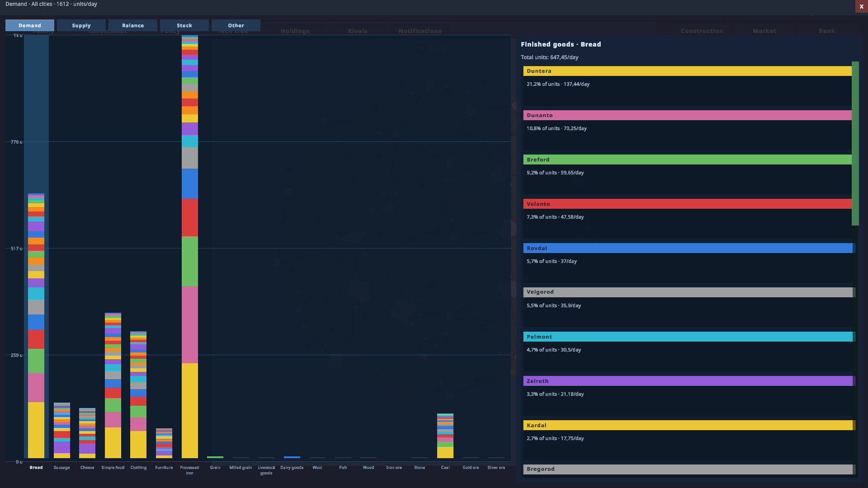Click the green city list scrollbar
Viewport: 868px width, 488px height.
coord(855,143)
